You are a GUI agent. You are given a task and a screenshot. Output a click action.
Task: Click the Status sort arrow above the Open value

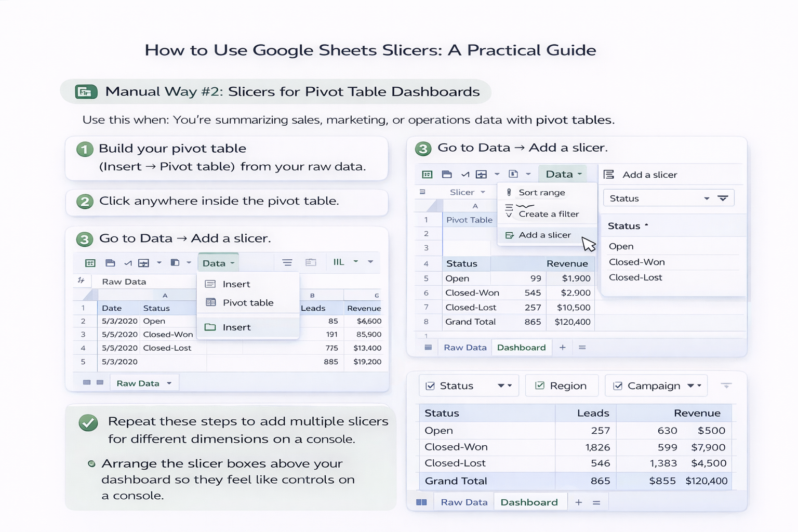[x=646, y=225]
